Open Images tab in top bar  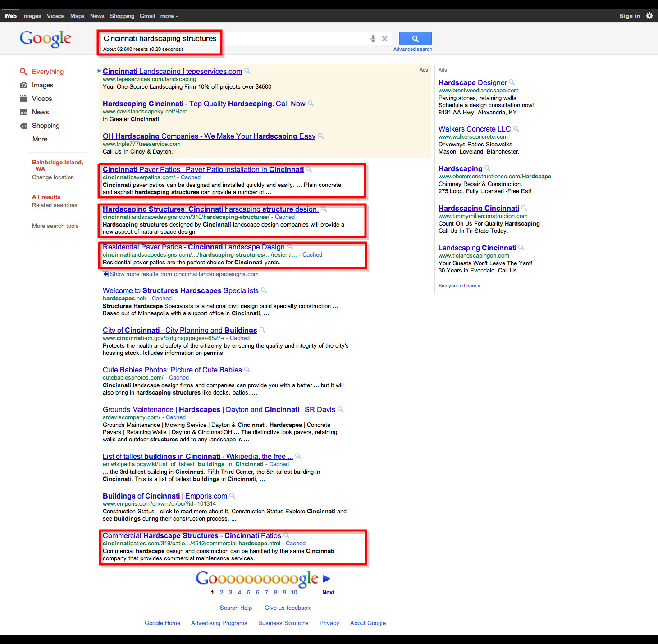tap(32, 16)
